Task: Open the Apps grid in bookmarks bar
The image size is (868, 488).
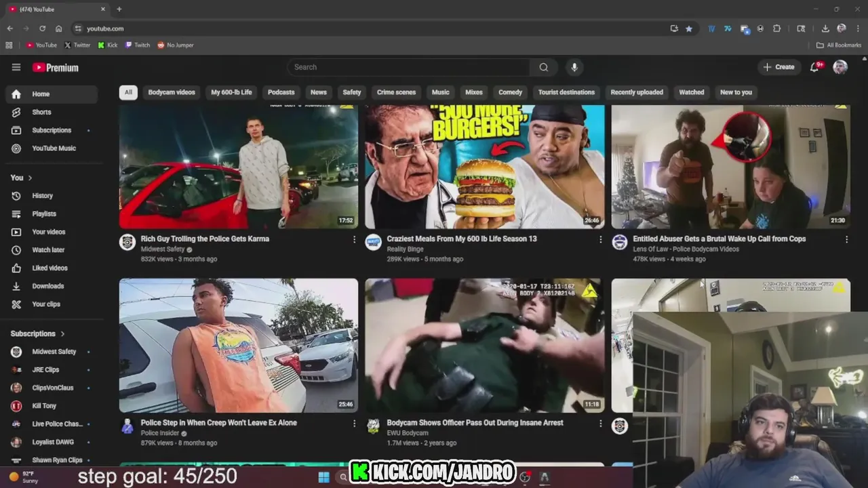Action: (9, 45)
